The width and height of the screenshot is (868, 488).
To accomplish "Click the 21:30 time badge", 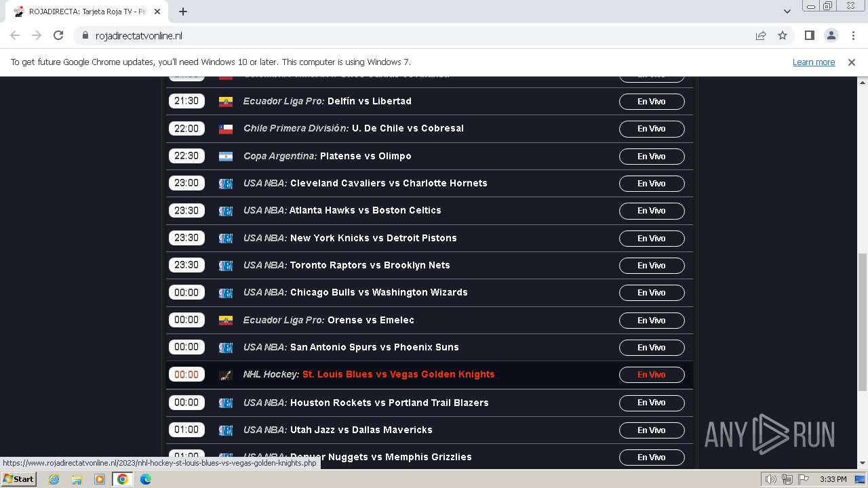I will tap(186, 101).
